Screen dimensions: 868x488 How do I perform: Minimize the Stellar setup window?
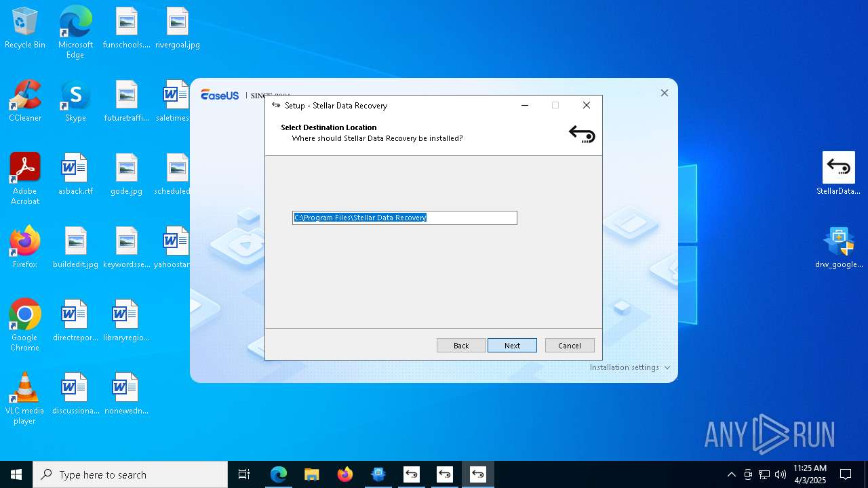tap(525, 105)
